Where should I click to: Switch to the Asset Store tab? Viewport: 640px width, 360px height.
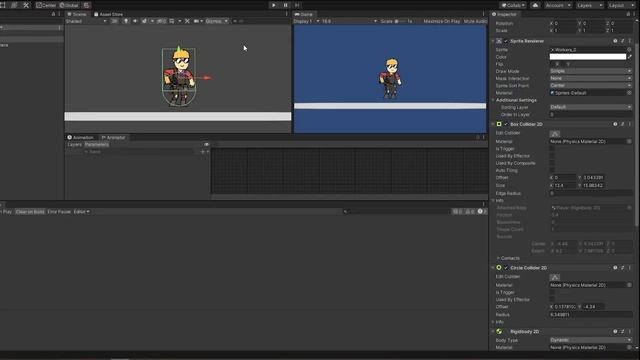pyautogui.click(x=109, y=14)
